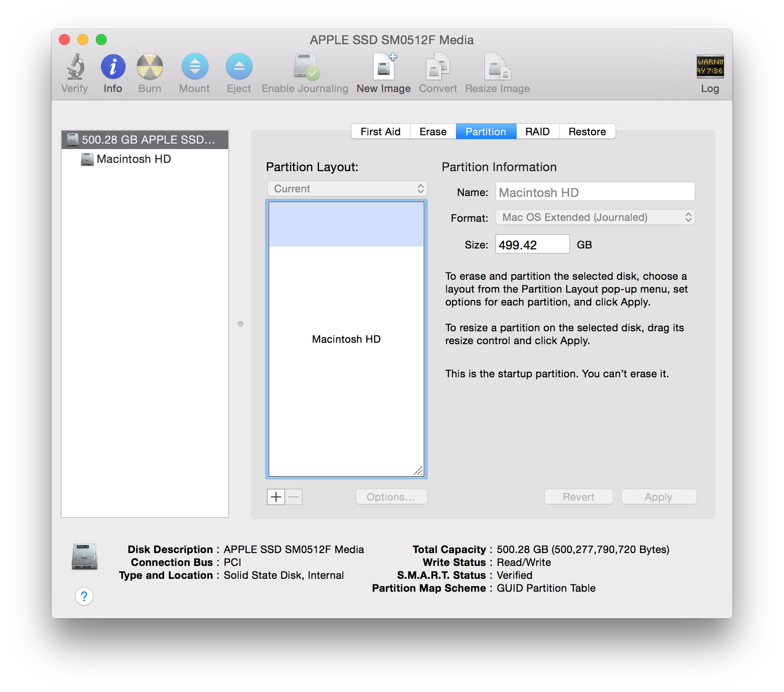The image size is (784, 692).
Task: Click the Size field 499.42
Action: pyautogui.click(x=532, y=244)
